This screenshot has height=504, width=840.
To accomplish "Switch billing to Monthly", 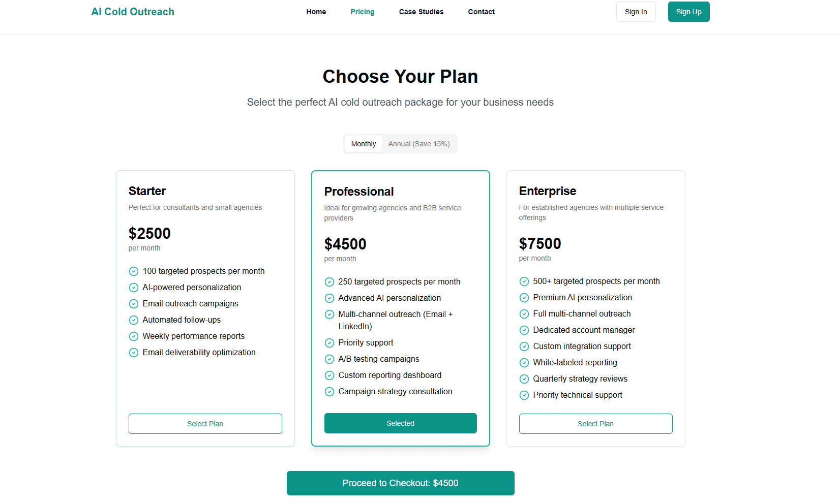I will click(x=363, y=144).
